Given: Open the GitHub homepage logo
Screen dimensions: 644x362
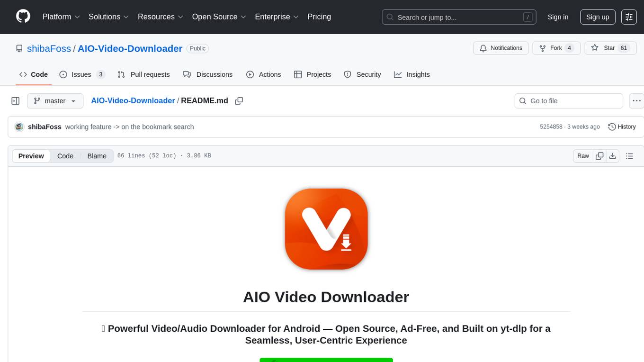Looking at the screenshot, I should click(23, 17).
